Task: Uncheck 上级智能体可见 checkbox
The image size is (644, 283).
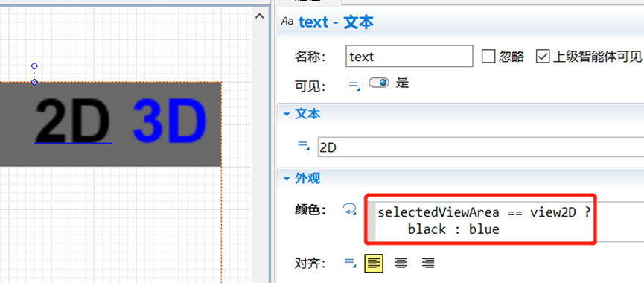Action: [x=543, y=57]
